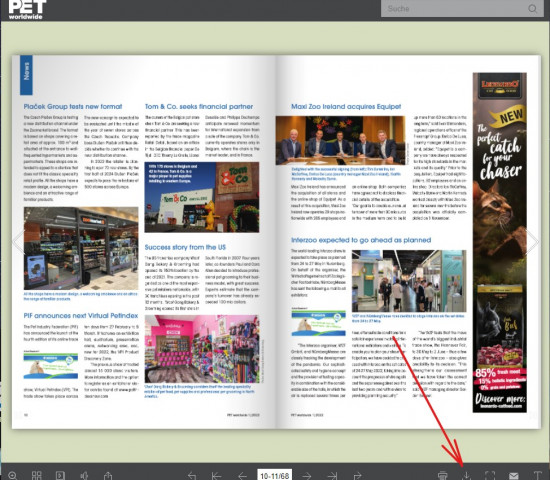Start the auto flip slideshow

pos(60,475)
